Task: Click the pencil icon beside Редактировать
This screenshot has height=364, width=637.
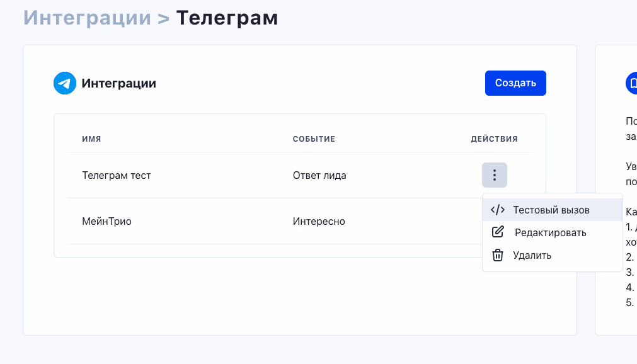Action: [498, 232]
